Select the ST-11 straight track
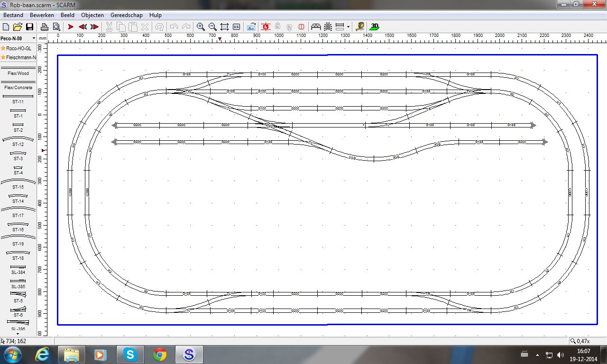The height and width of the screenshot is (364, 607). (18, 100)
